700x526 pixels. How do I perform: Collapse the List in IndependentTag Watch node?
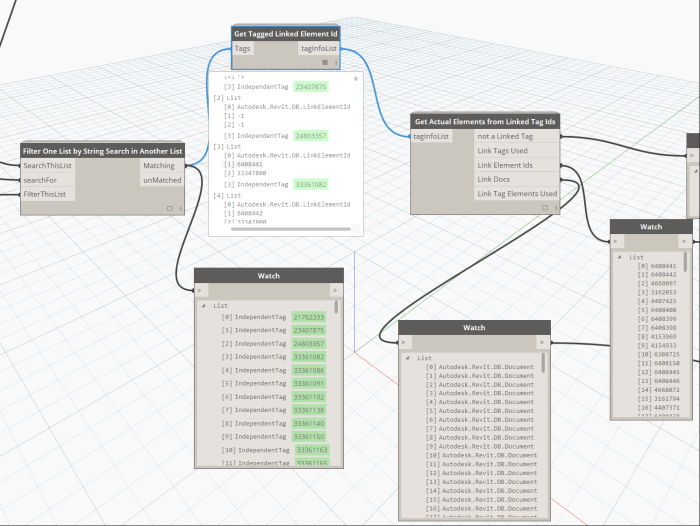click(205, 306)
